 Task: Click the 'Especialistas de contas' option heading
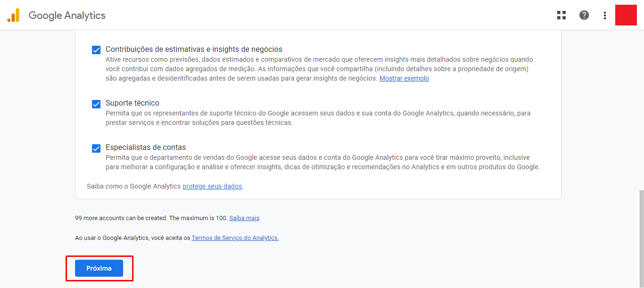coord(146,147)
